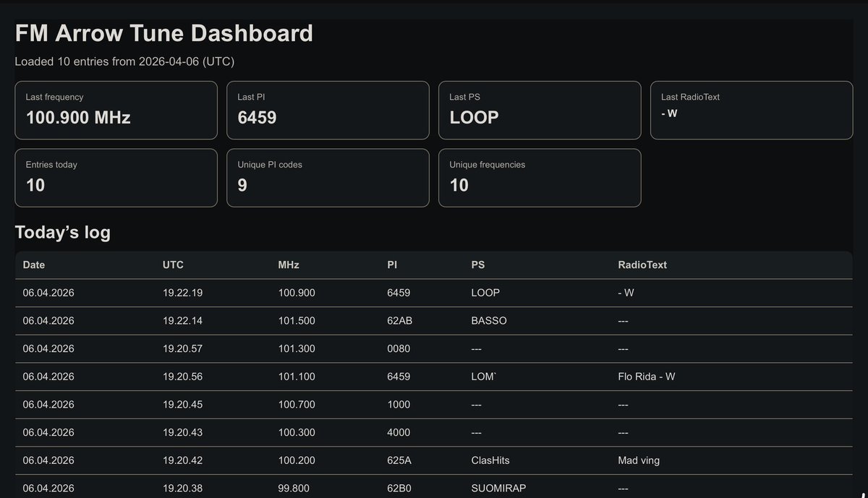
Task: Click the LOM` station name cell
Action: tap(483, 377)
